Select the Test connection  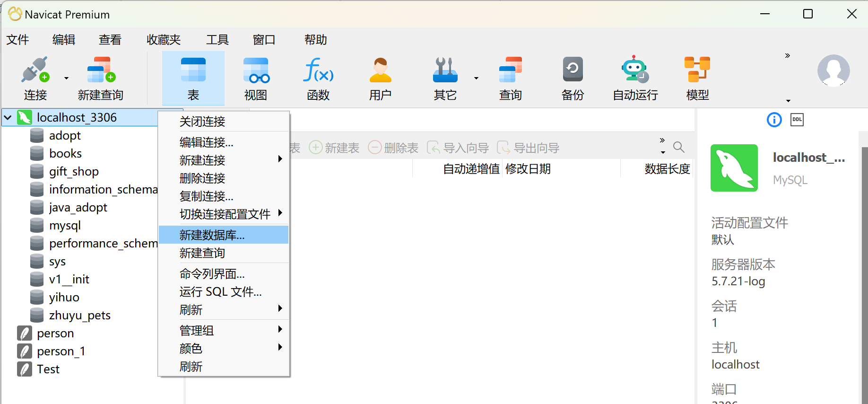click(x=48, y=369)
